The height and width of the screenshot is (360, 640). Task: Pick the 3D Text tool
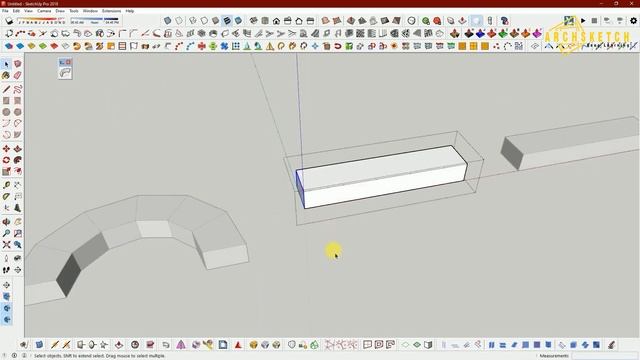pos(18,208)
